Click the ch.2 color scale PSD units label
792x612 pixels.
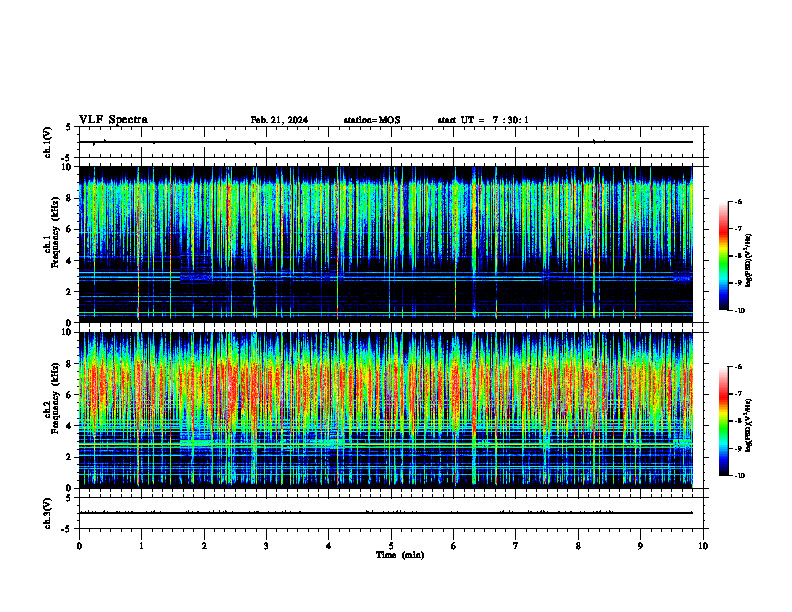click(x=749, y=425)
